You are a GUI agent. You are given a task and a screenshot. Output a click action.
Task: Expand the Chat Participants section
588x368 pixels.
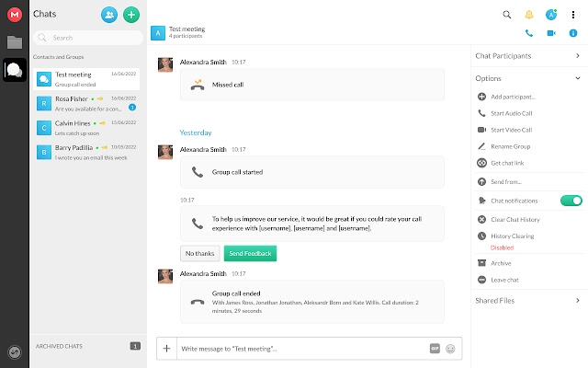pyautogui.click(x=529, y=56)
